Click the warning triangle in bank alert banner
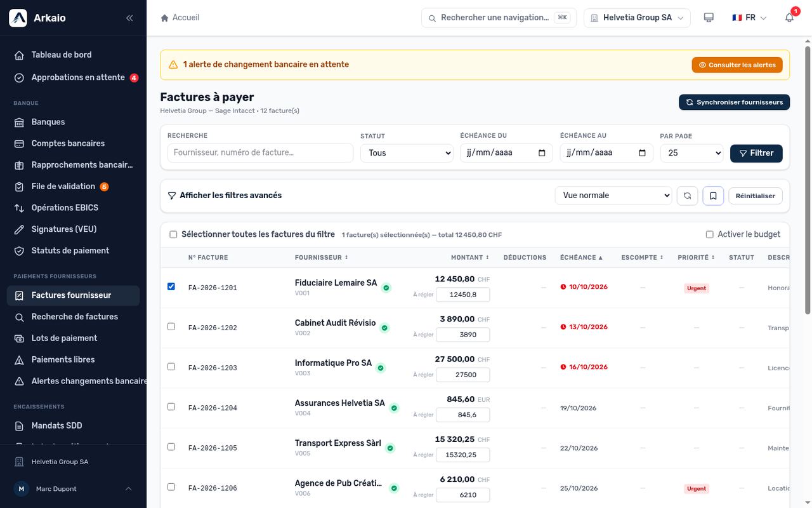The width and height of the screenshot is (812, 508). coord(173,65)
